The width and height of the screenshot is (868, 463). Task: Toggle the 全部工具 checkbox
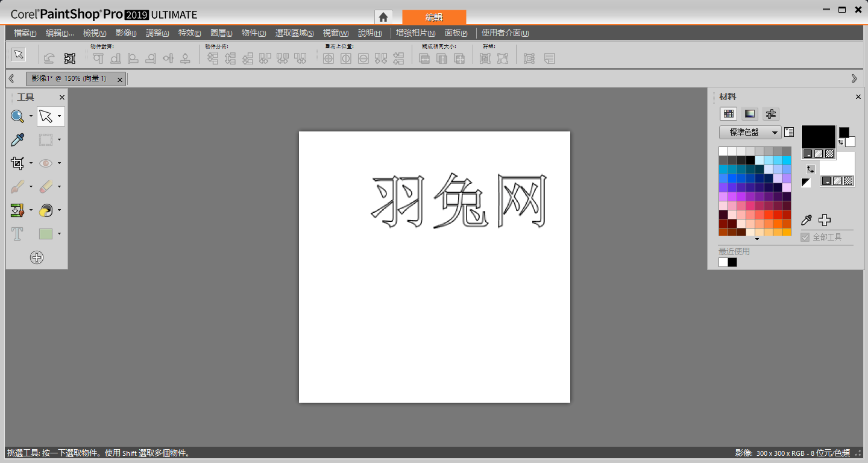click(x=805, y=238)
